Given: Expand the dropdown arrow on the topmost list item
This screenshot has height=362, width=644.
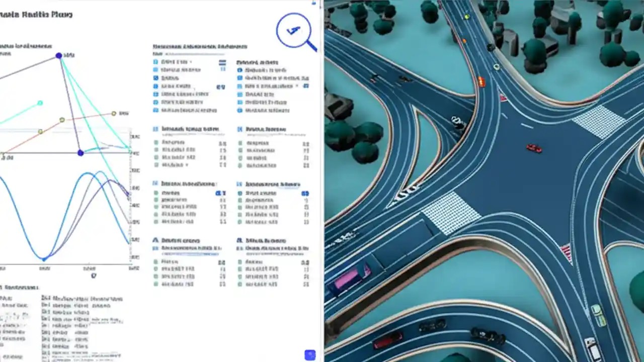Looking at the screenshot, I should [191, 61].
